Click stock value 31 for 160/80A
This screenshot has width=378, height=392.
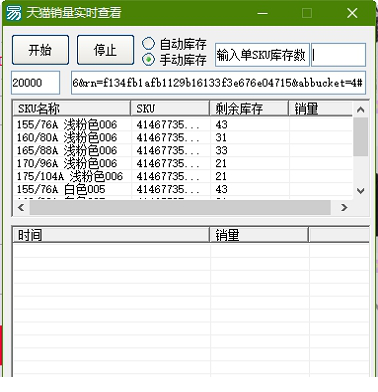[x=221, y=137]
